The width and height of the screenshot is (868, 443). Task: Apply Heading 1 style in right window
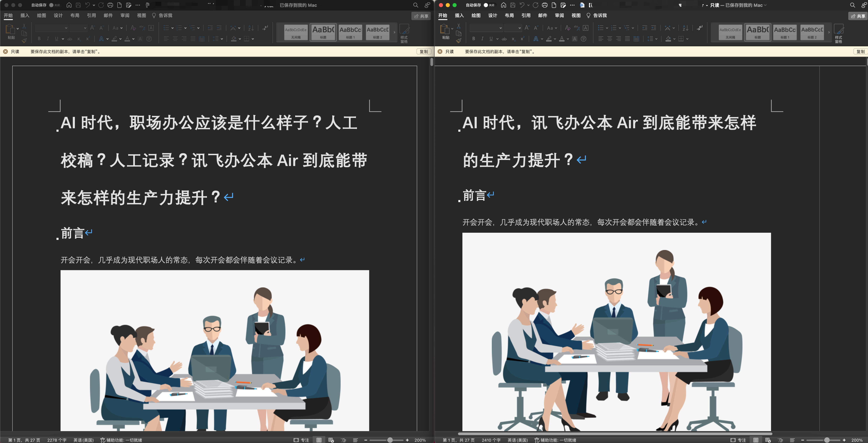785,32
